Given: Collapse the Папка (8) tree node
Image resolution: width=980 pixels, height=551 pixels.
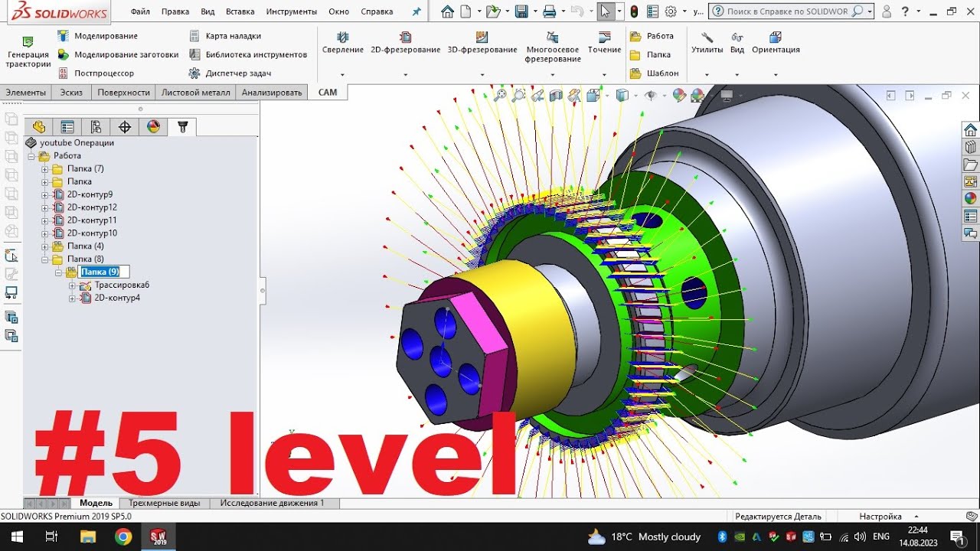Looking at the screenshot, I should [45, 259].
